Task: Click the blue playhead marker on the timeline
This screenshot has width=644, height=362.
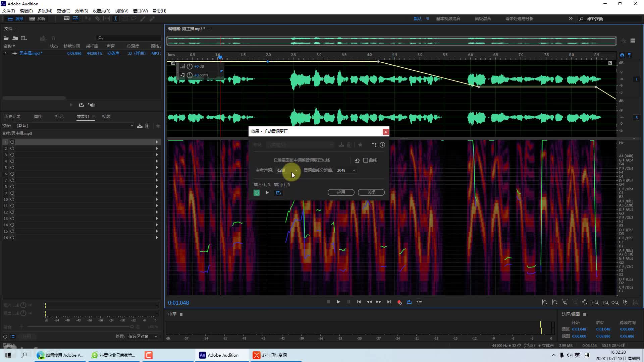Action: point(220,57)
